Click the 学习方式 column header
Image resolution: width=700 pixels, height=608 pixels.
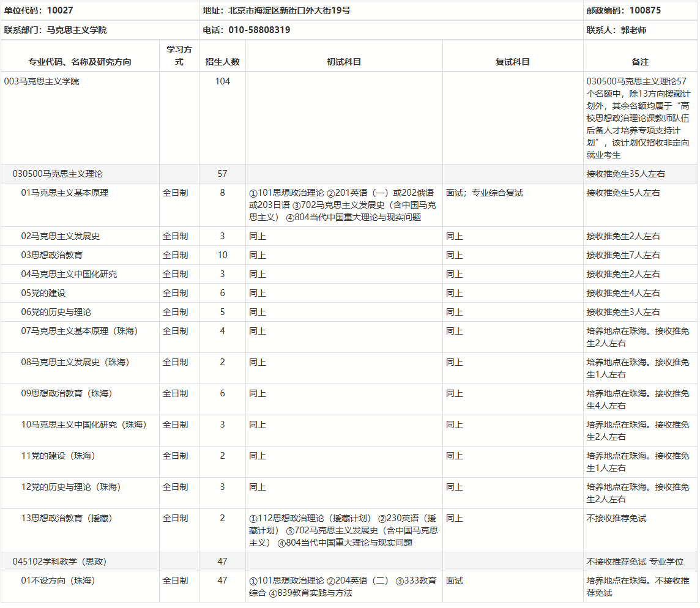click(x=179, y=56)
